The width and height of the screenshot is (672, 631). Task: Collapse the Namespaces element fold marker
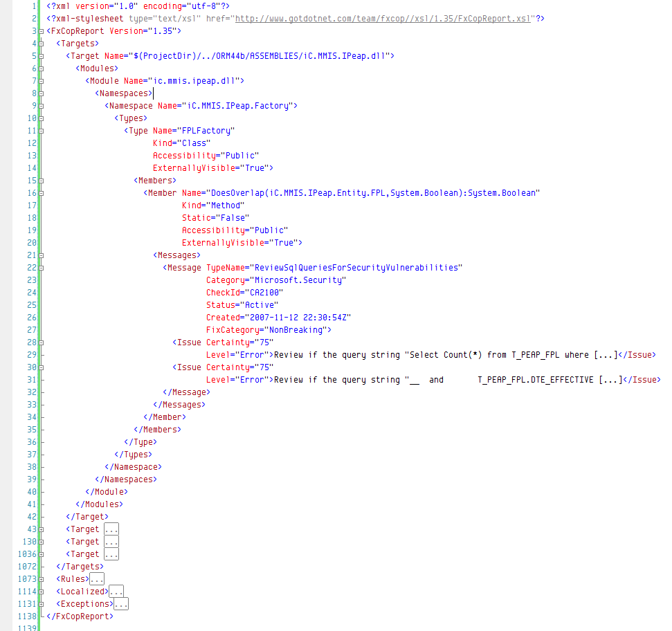tap(41, 93)
